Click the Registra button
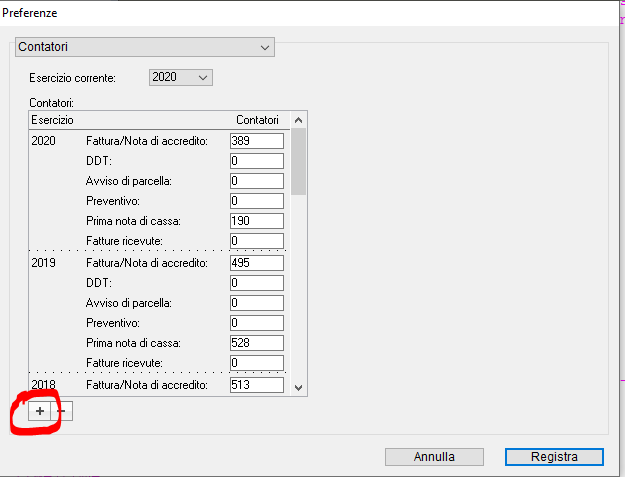The height and width of the screenshot is (477, 625). tap(554, 457)
